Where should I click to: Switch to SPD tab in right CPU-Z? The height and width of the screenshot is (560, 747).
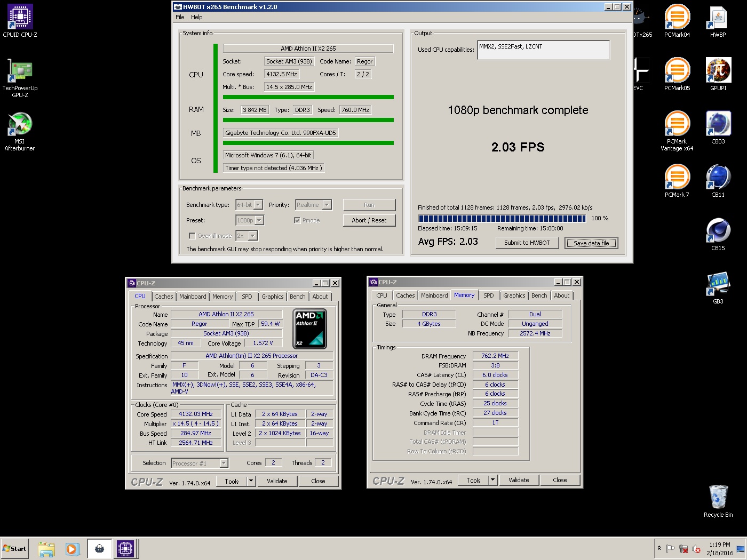(x=489, y=295)
